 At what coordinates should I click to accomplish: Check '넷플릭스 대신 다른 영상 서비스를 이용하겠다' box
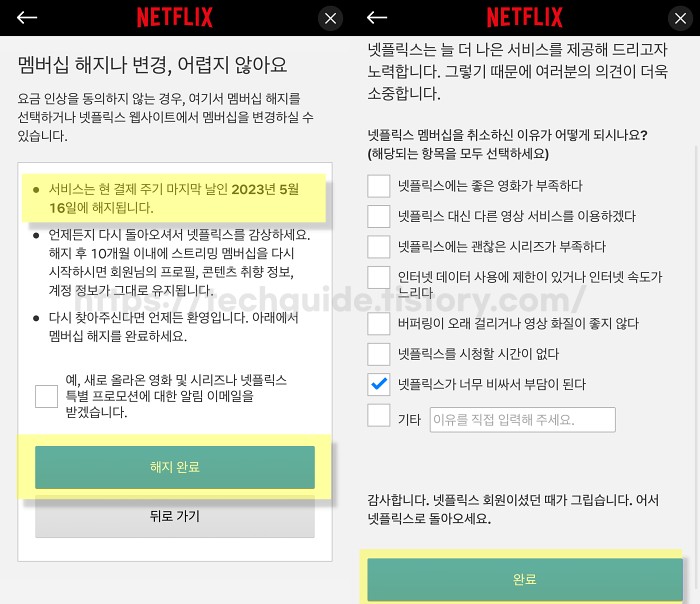click(379, 216)
